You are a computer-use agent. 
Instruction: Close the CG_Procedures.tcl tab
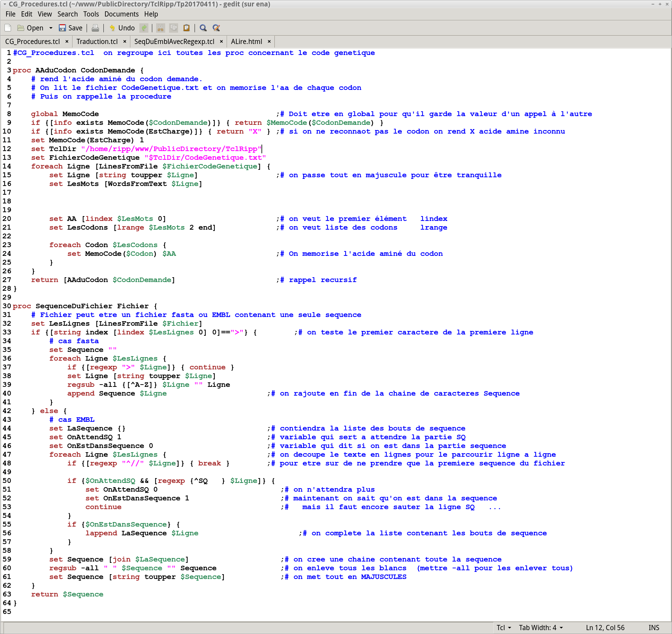point(67,41)
